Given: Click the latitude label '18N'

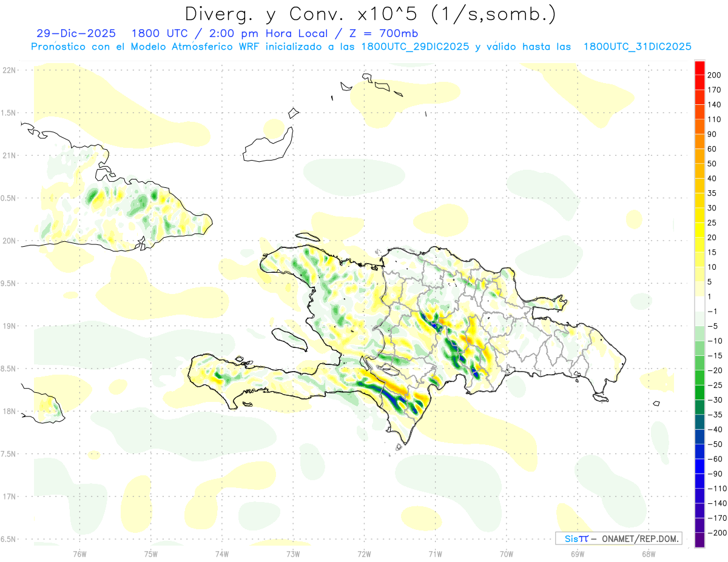Looking at the screenshot, I should pyautogui.click(x=9, y=411).
